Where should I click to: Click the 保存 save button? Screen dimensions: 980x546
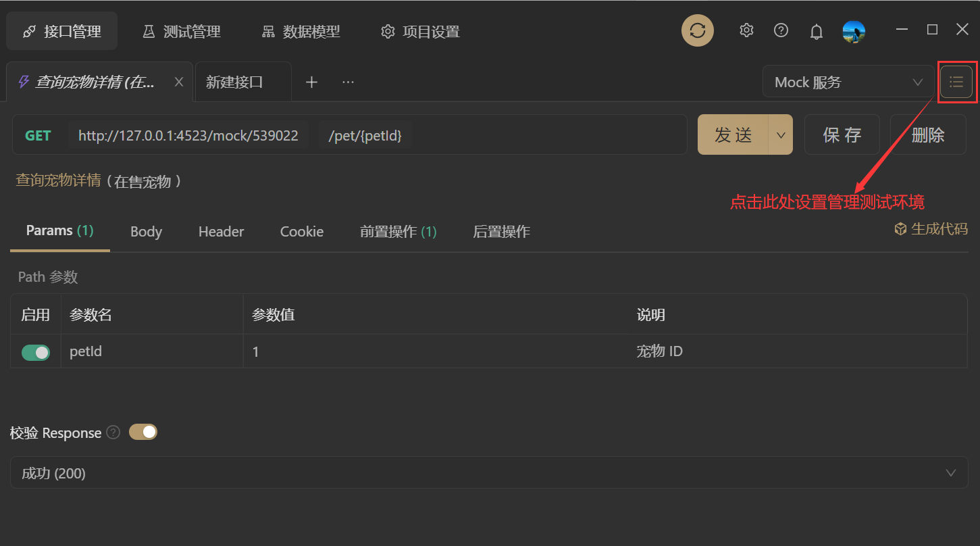coord(842,134)
